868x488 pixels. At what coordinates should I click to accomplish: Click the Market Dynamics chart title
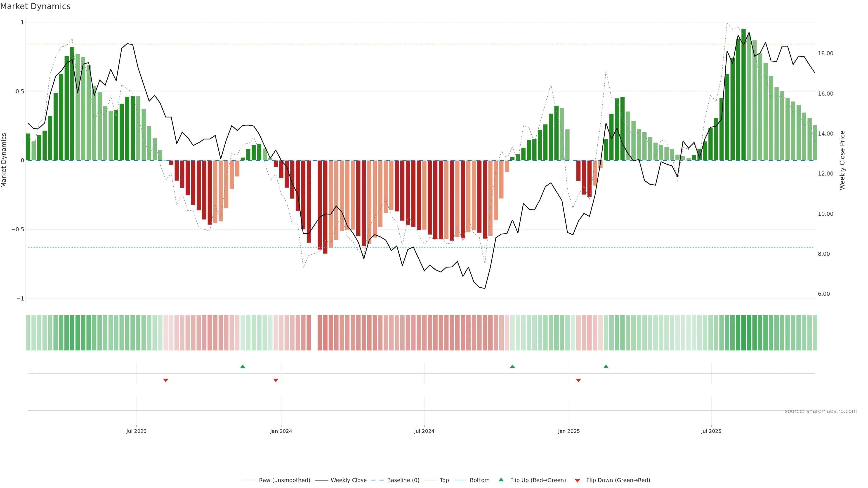pyautogui.click(x=35, y=6)
